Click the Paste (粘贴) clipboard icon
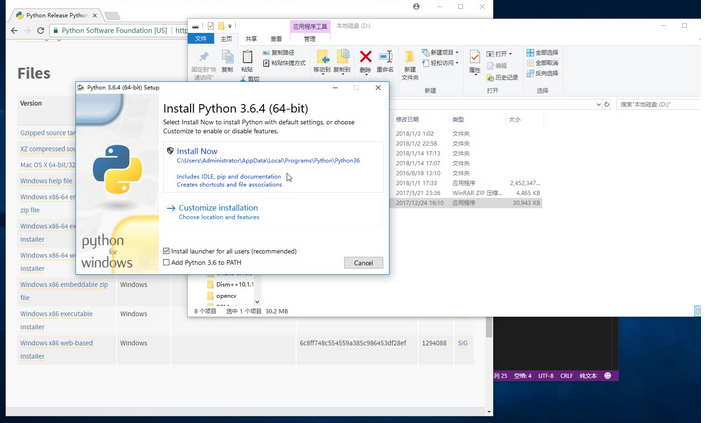The width and height of the screenshot is (705, 423). (247, 57)
